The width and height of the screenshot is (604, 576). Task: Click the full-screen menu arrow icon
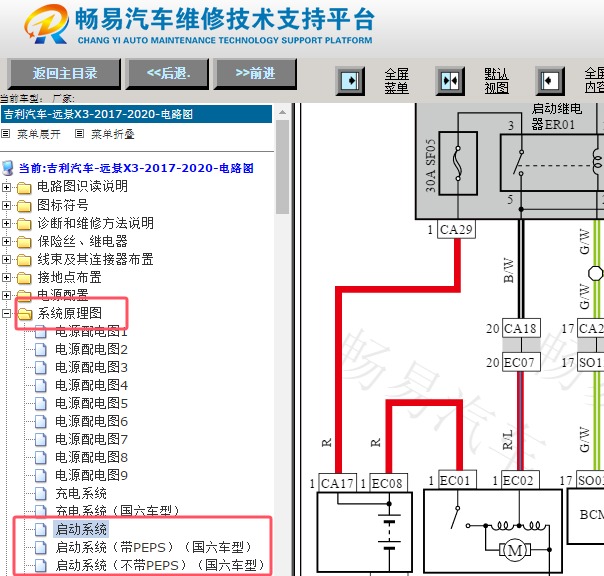coord(350,81)
